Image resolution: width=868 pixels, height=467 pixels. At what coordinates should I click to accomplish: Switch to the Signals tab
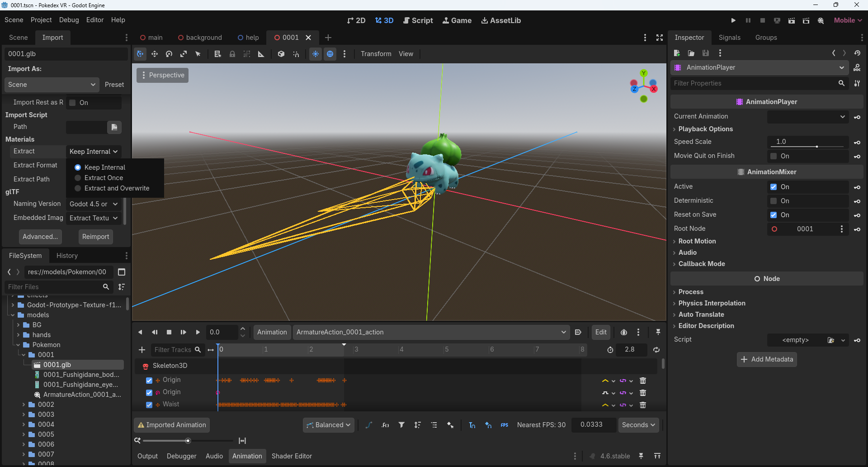click(x=730, y=38)
